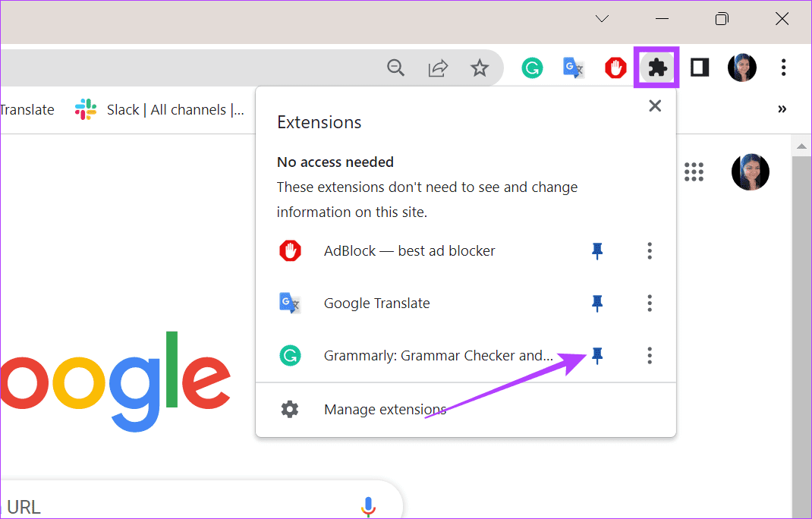This screenshot has height=519, width=812.
Task: Open the Extensions puzzle-piece toolbar button
Action: tap(656, 68)
